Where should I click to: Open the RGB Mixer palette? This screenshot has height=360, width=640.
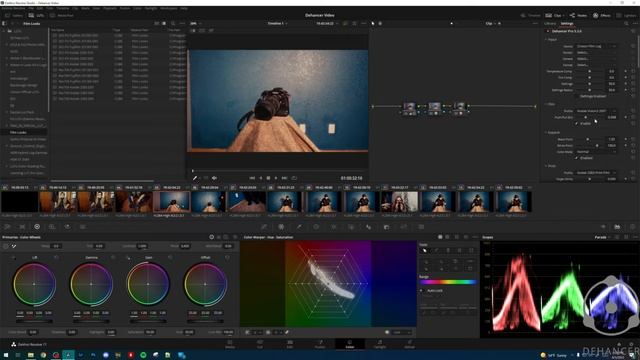click(x=67, y=227)
